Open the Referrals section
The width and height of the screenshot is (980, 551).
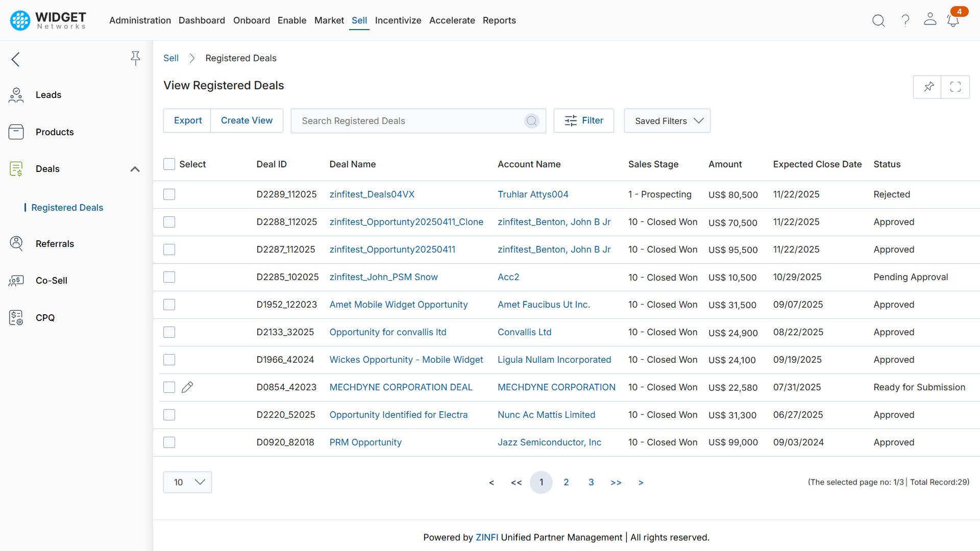55,244
